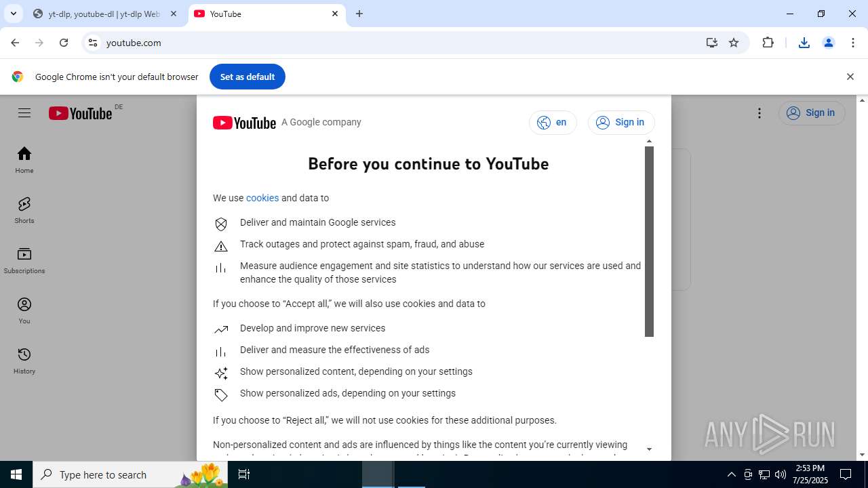Screen dimensions: 868x488
Task: Click "Deliver and maintain Google services" text
Action: click(317, 222)
